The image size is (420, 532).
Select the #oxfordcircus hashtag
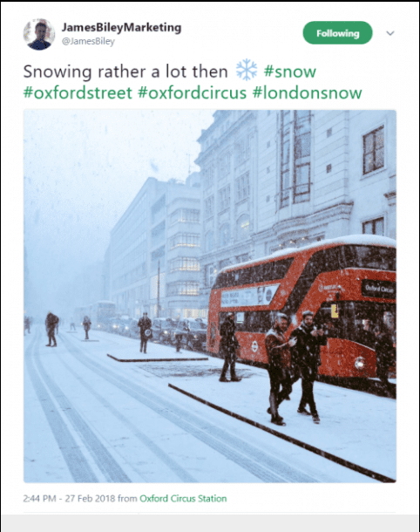click(x=192, y=92)
